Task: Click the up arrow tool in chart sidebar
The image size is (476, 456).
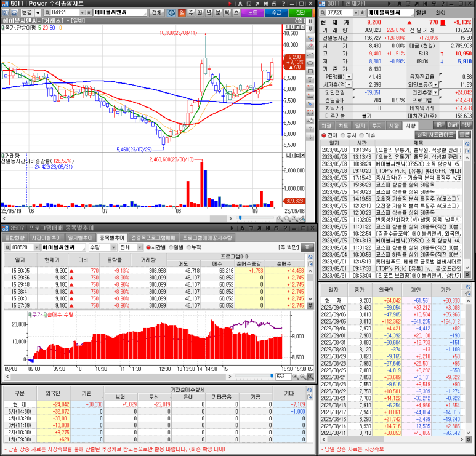Action: pyautogui.click(x=310, y=129)
